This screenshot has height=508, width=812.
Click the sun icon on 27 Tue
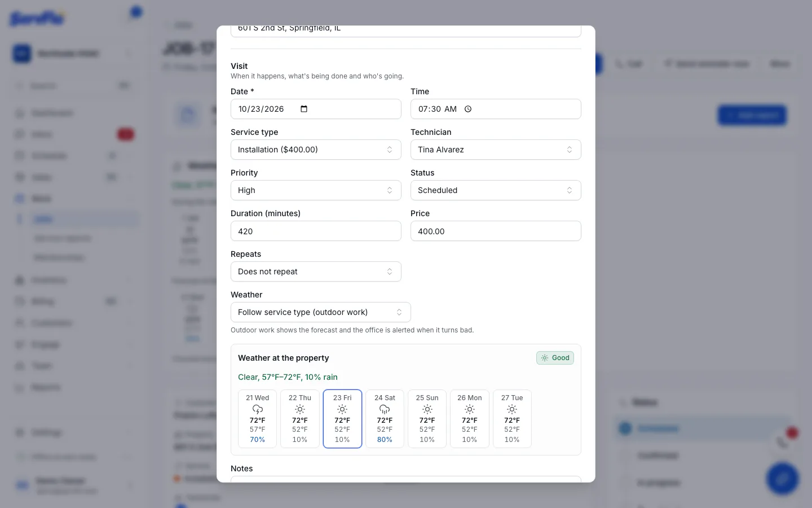512,409
